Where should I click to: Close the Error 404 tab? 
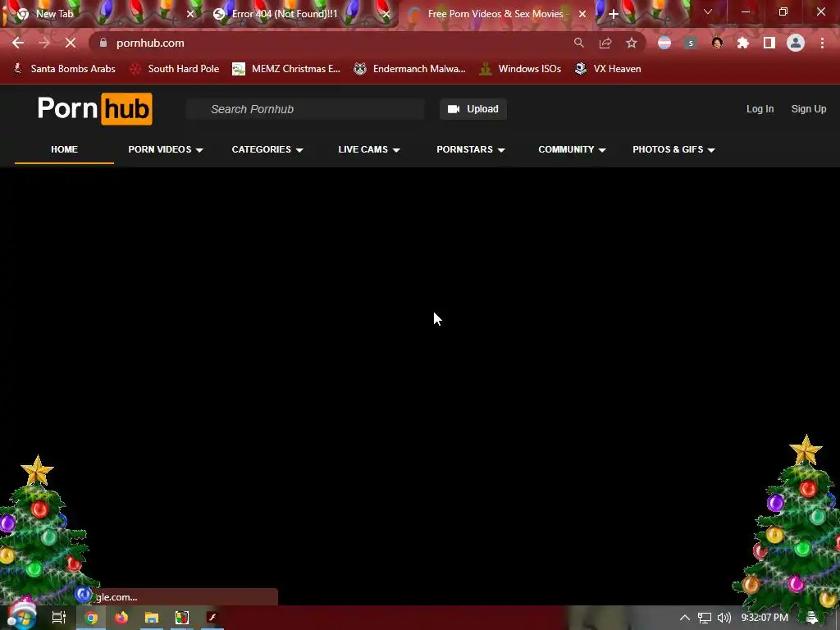pyautogui.click(x=386, y=14)
